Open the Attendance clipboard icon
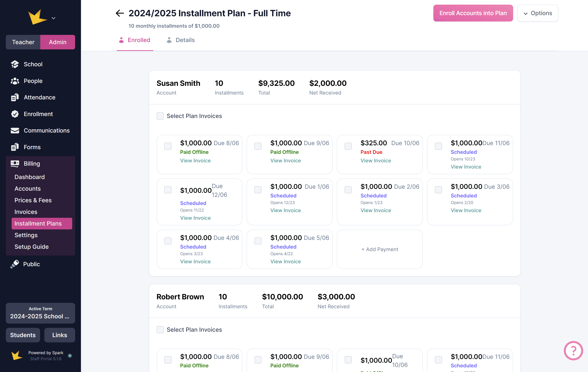The height and width of the screenshot is (372, 588). 15,97
